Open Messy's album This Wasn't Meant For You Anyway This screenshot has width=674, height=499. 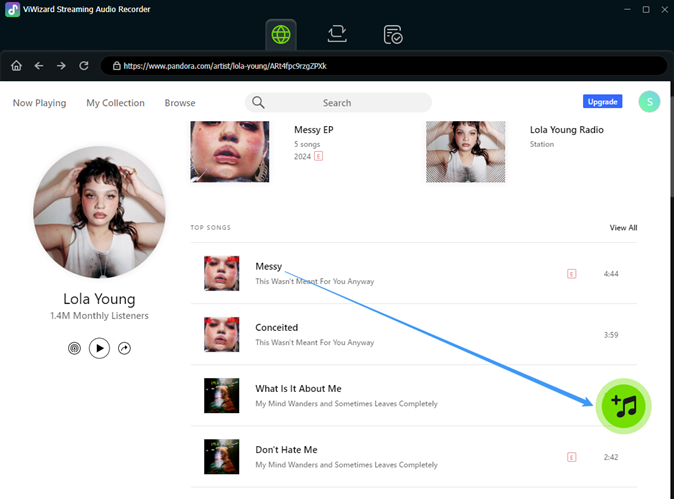(315, 282)
